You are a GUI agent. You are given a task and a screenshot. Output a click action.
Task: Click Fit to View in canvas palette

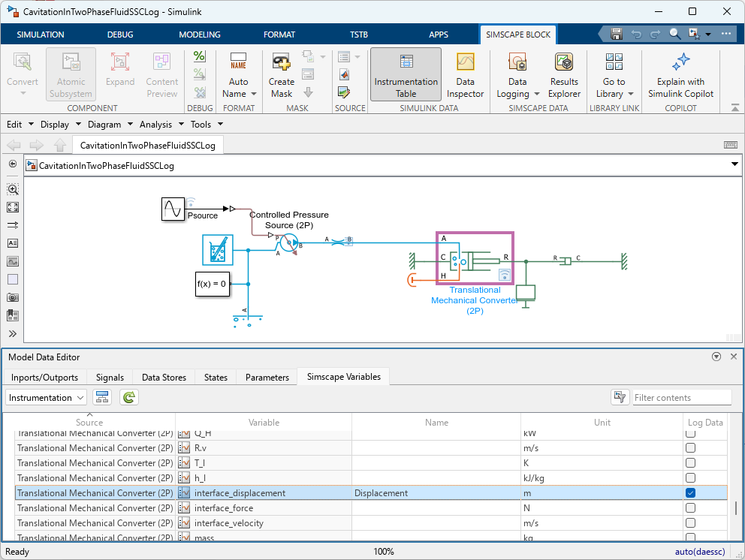click(x=13, y=207)
